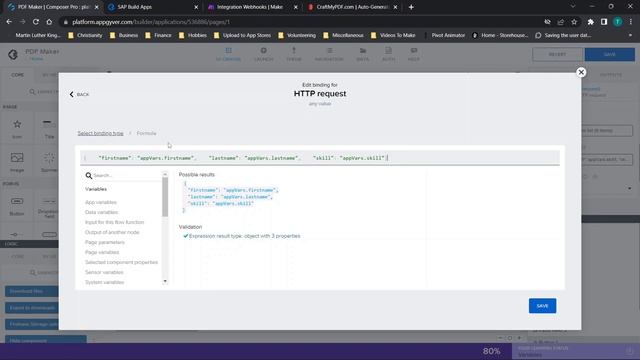Click the variable list scrollbar thumb
This screenshot has width=640, height=360.
click(165, 197)
